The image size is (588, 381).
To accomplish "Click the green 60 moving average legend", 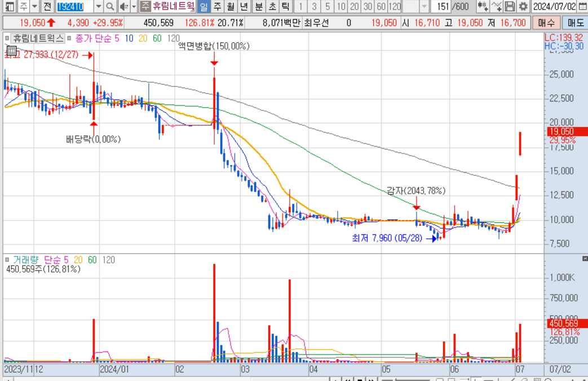I will coord(157,38).
